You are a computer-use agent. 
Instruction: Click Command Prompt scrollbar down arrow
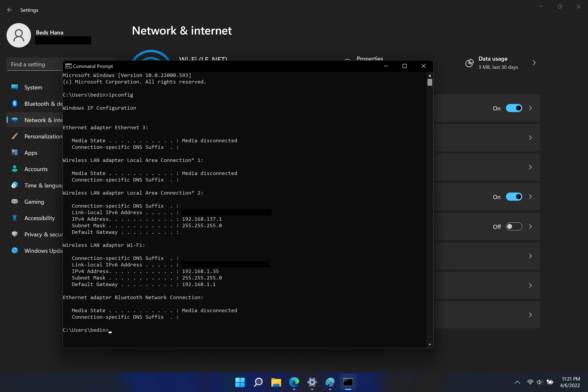pos(430,344)
